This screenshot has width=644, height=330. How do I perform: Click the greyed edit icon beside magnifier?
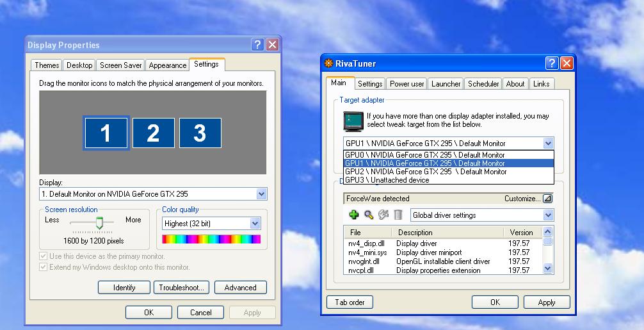point(383,215)
